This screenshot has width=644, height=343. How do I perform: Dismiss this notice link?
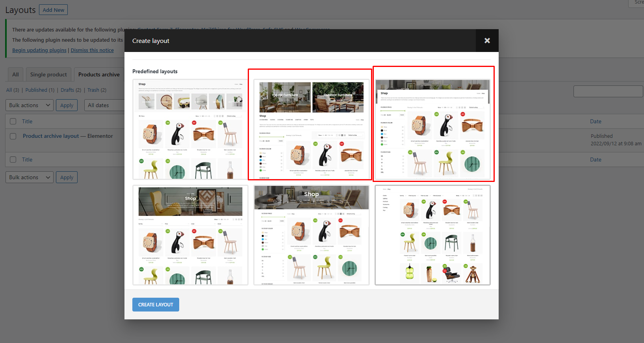click(x=92, y=50)
